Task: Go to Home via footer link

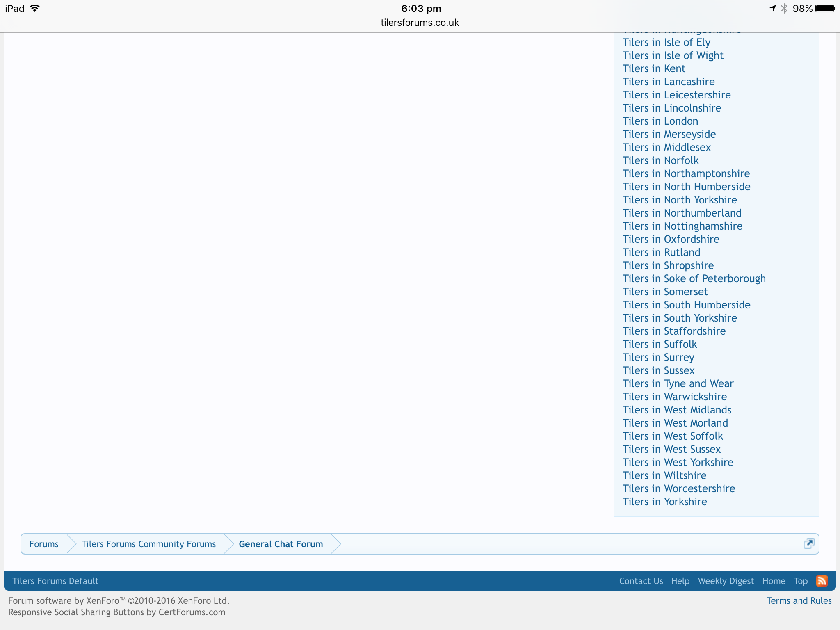Action: click(774, 581)
